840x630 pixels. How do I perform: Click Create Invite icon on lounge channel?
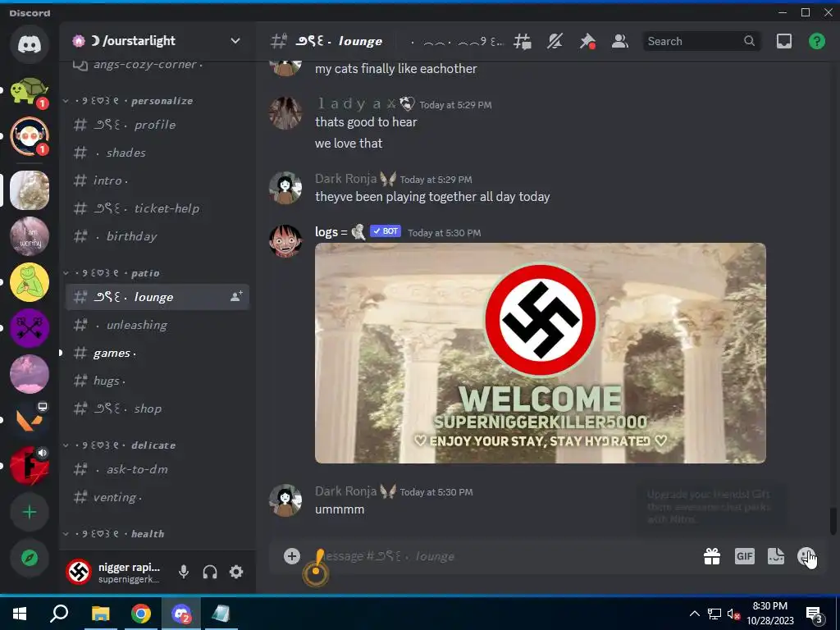(236, 296)
